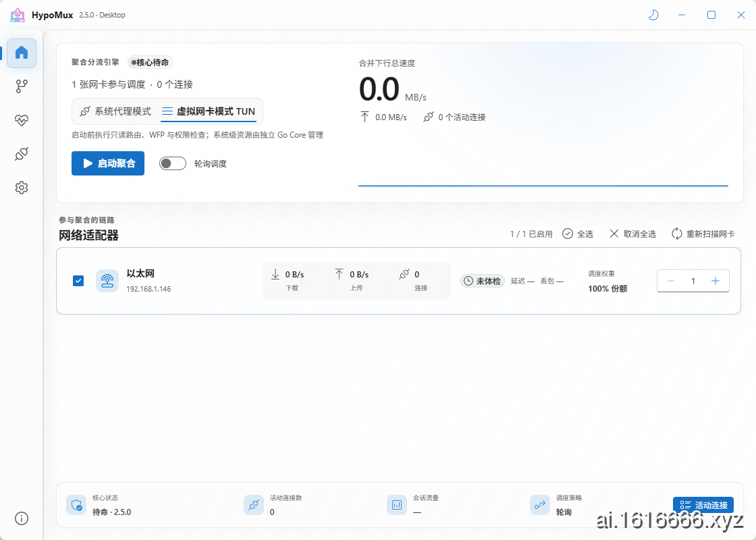
Task: Click the 192.168.1.146 IP address
Action: pyautogui.click(x=148, y=289)
